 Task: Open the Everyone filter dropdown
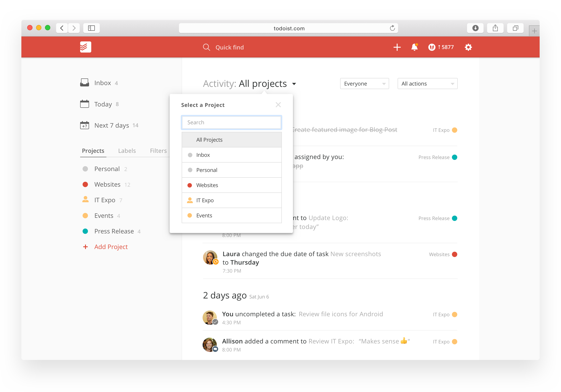click(x=364, y=84)
